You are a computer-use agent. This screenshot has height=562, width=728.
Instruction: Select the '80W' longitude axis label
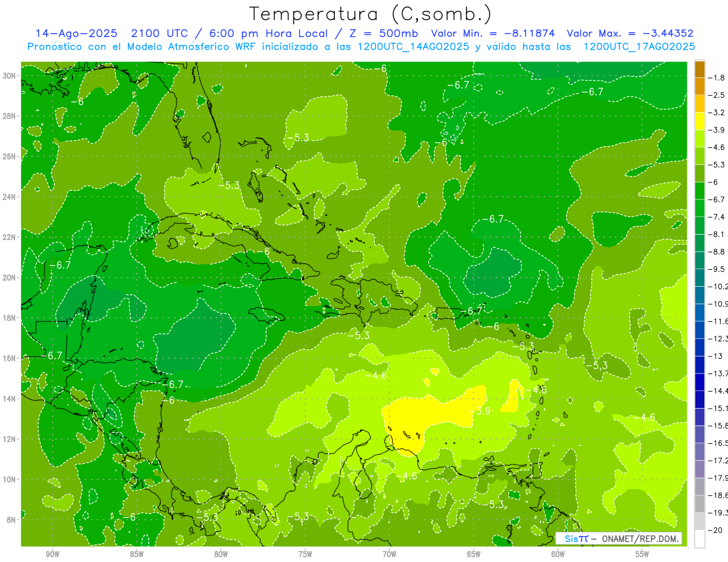[221, 554]
